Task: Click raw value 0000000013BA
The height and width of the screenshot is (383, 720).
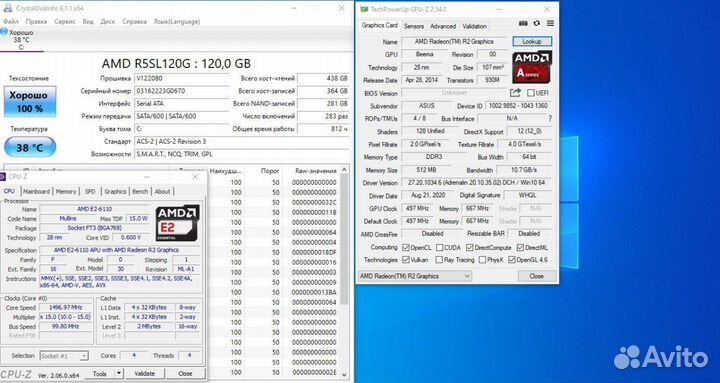Action: [x=314, y=292]
